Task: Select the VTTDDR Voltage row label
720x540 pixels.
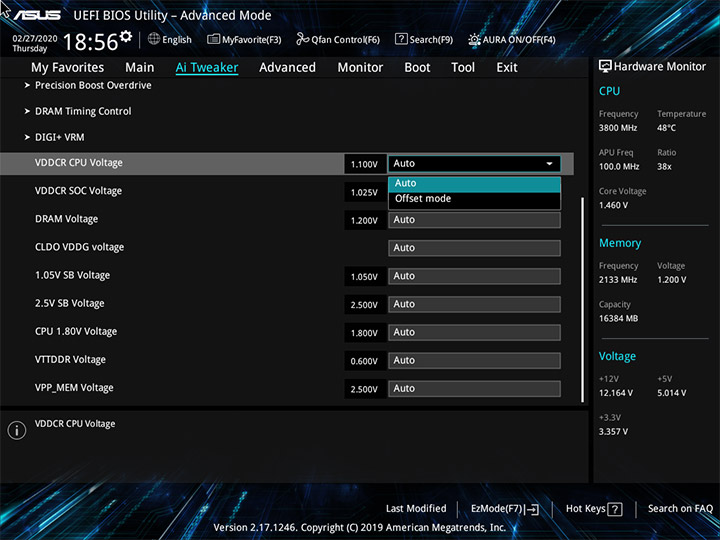Action: (70, 360)
